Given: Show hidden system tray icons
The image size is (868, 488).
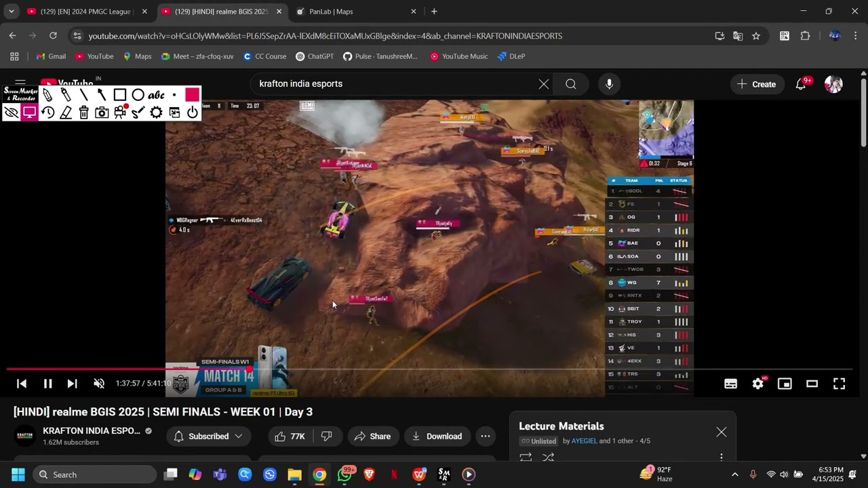Looking at the screenshot, I should pos(734,474).
